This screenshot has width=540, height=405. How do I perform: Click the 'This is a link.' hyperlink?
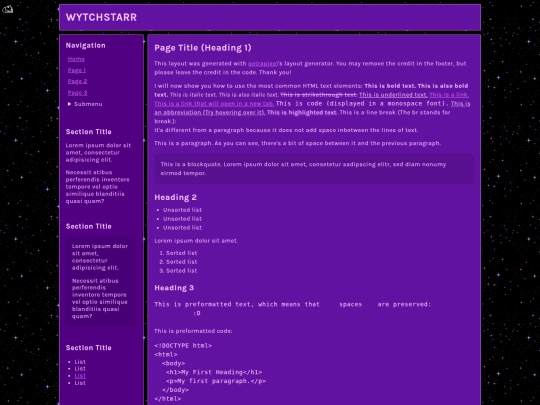click(449, 95)
